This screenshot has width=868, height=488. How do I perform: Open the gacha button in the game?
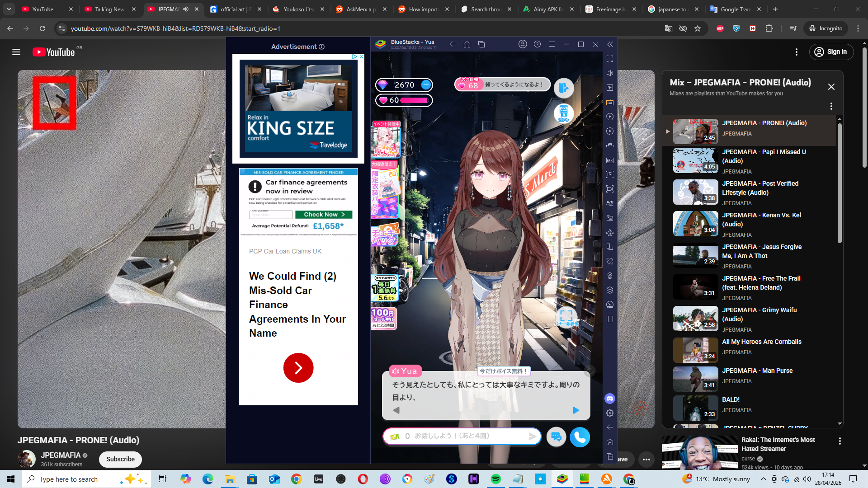[563, 113]
